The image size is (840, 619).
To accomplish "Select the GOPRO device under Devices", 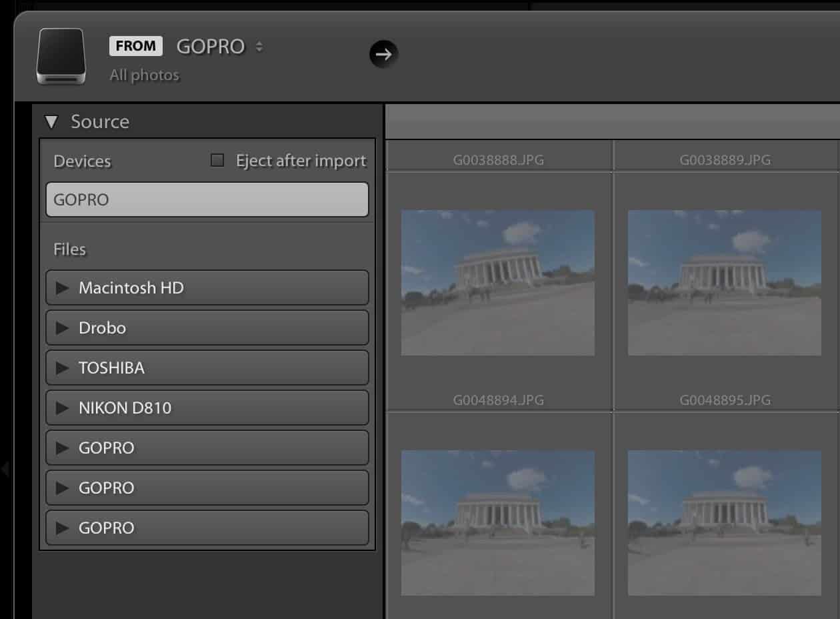I will (207, 199).
